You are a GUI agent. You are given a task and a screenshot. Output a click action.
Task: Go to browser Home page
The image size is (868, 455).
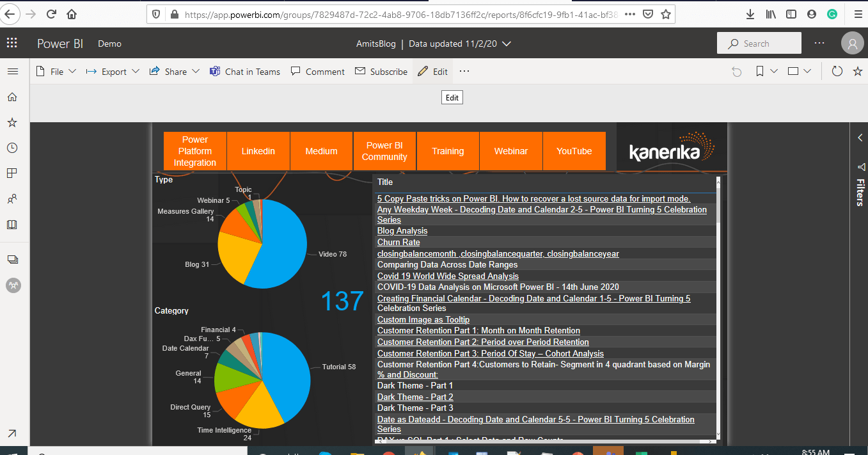(x=72, y=13)
